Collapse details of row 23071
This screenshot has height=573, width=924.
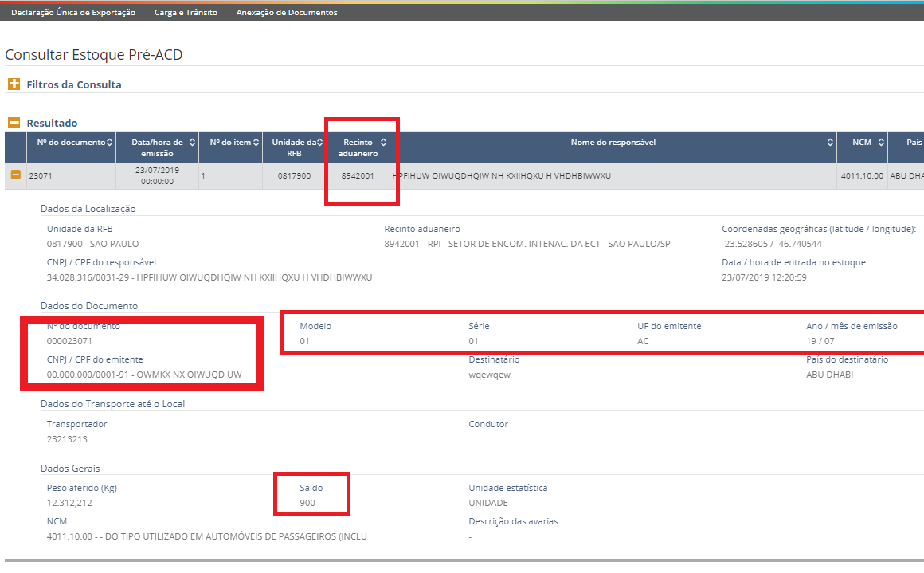pyautogui.click(x=15, y=175)
